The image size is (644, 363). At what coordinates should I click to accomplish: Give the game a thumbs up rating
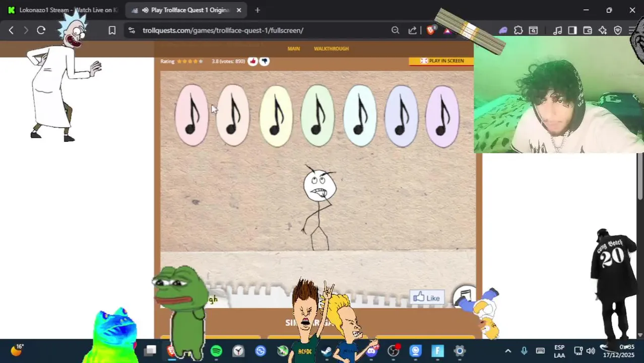tap(253, 61)
